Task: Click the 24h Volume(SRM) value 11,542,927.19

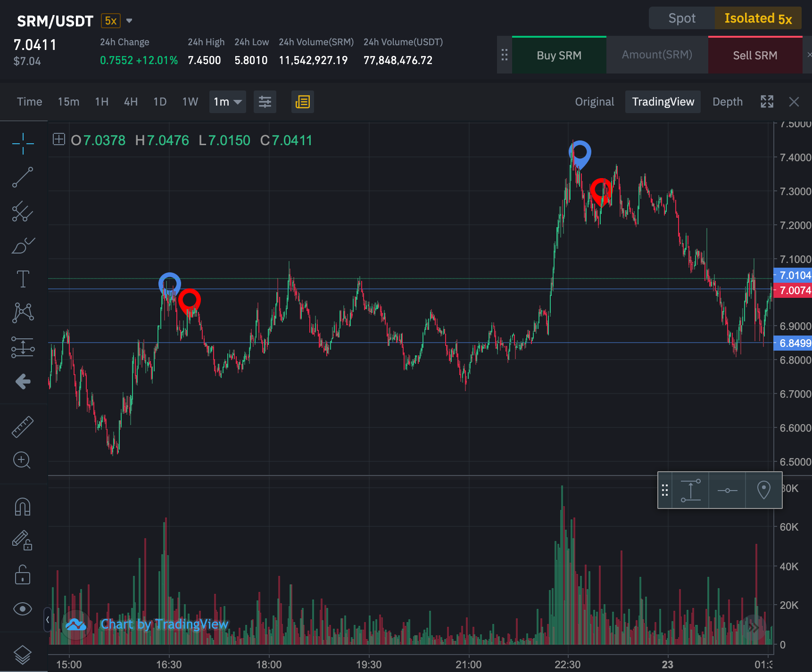Action: (313, 60)
